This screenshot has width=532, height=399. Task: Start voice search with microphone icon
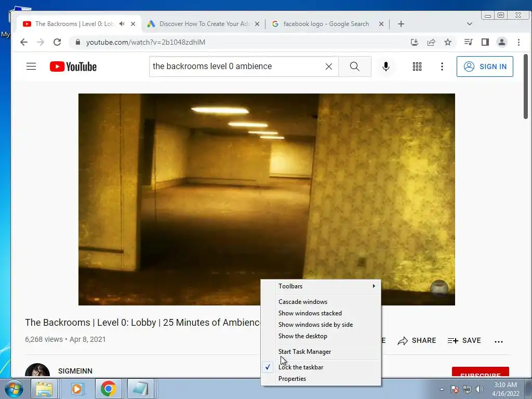click(386, 66)
